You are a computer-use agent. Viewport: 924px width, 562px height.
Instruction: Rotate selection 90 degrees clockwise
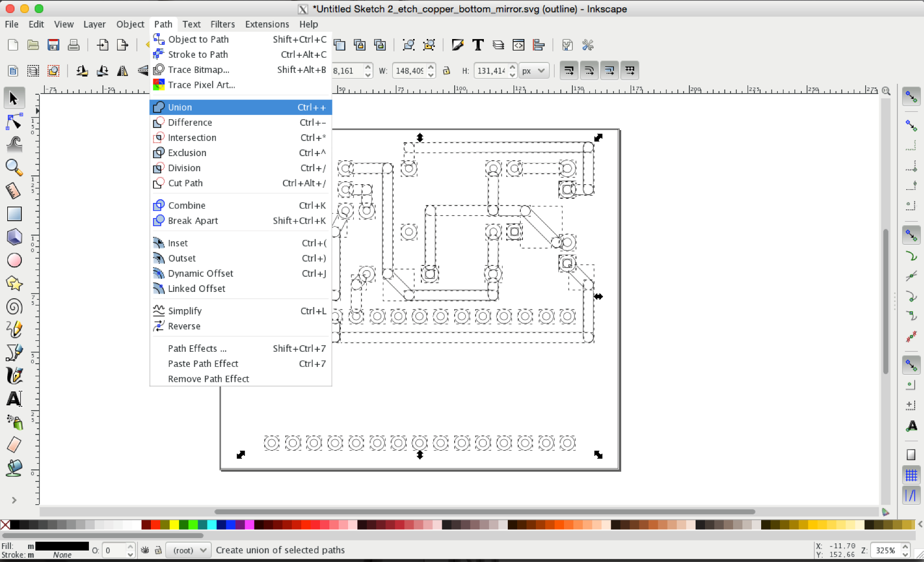tap(102, 71)
